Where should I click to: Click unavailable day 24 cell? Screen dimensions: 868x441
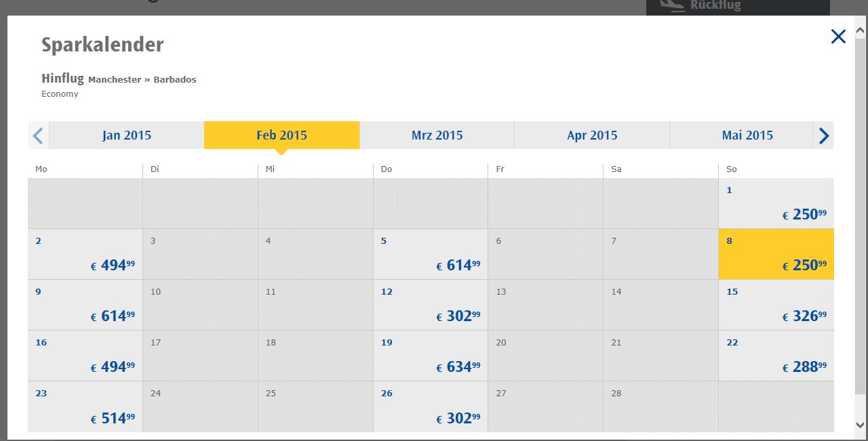(201, 406)
